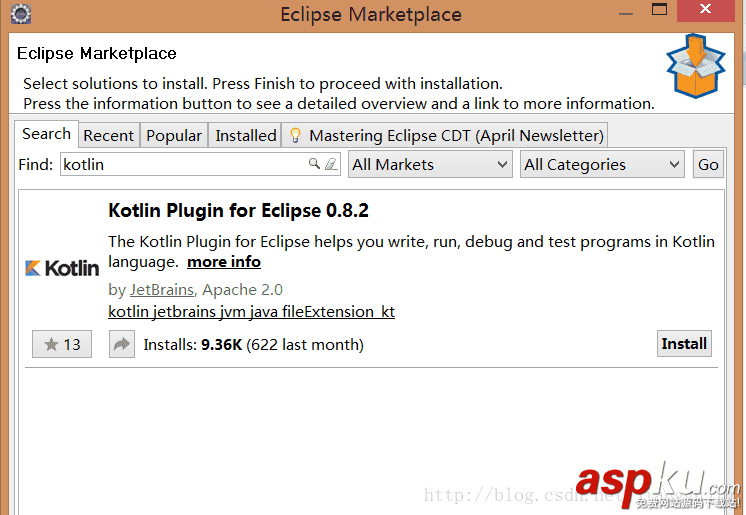The image size is (746, 515).
Task: Open the Popular tab
Action: tap(174, 136)
